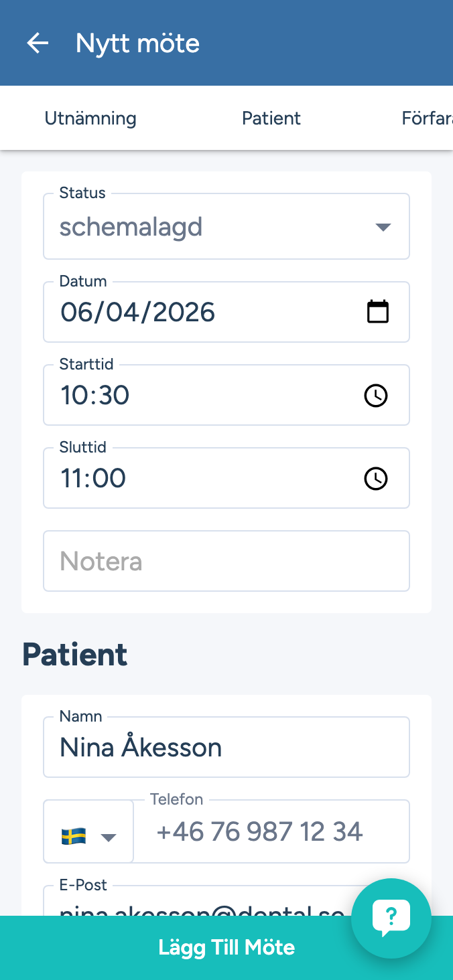453x980 pixels.
Task: Switch to the Utnämning tab
Action: [x=90, y=118]
